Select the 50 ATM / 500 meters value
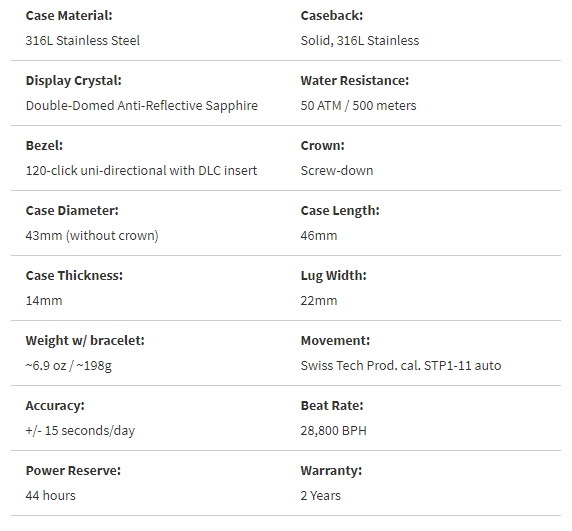This screenshot has width=572, height=531. click(x=358, y=105)
